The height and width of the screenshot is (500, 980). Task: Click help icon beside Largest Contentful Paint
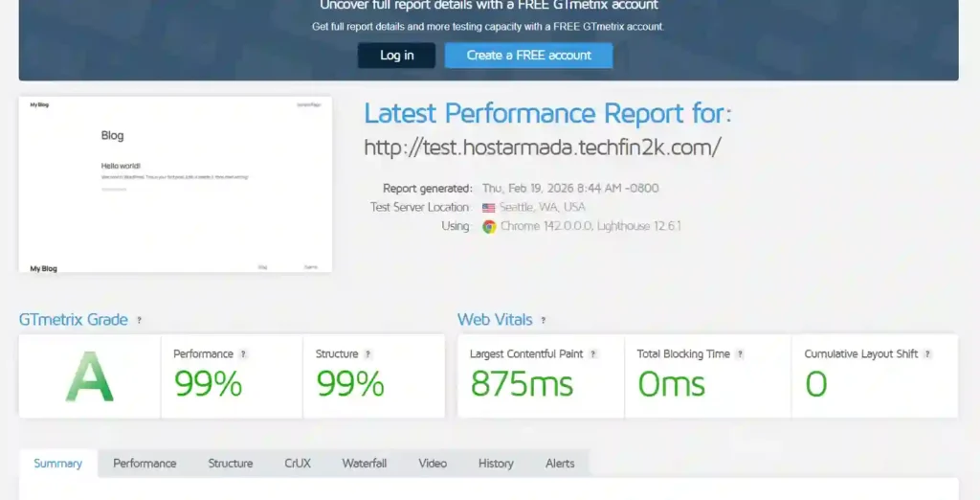coord(593,354)
